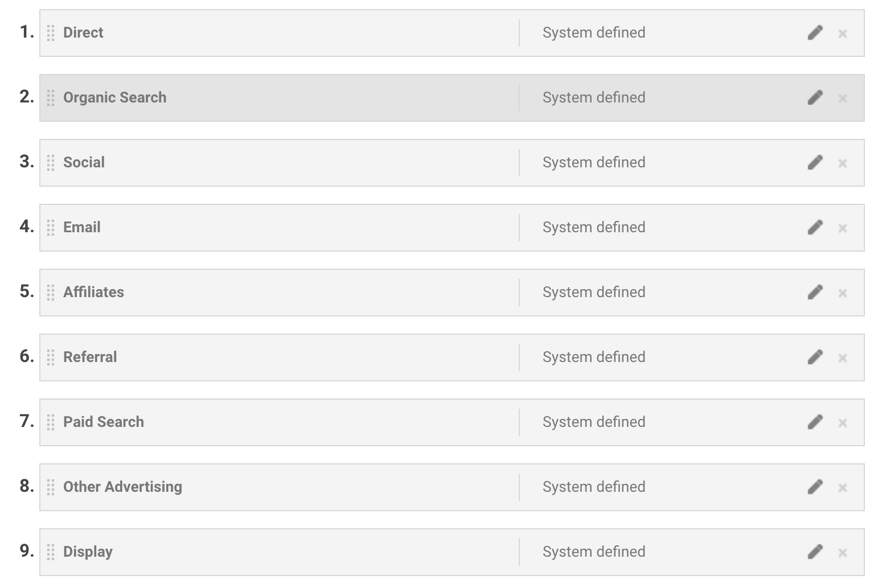Click the X beside Referral row
878x588 pixels.
point(843,359)
